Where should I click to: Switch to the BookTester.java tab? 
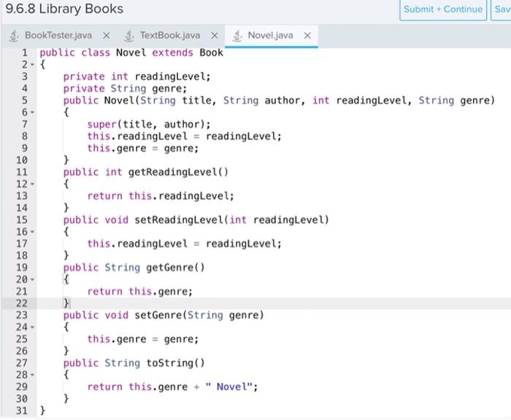(x=58, y=35)
